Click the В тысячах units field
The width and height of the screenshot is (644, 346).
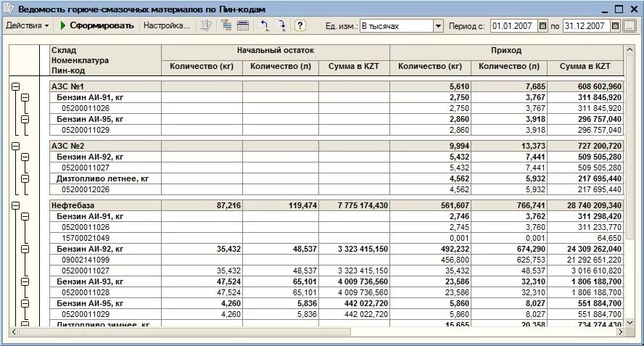[x=397, y=26]
